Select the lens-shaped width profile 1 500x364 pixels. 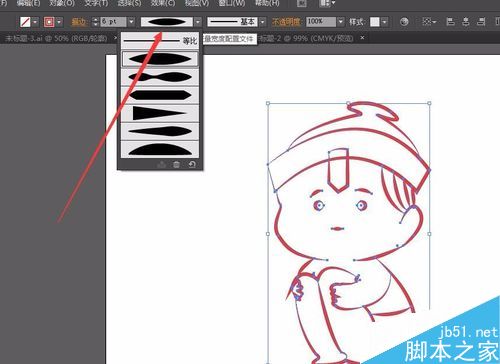(160, 59)
